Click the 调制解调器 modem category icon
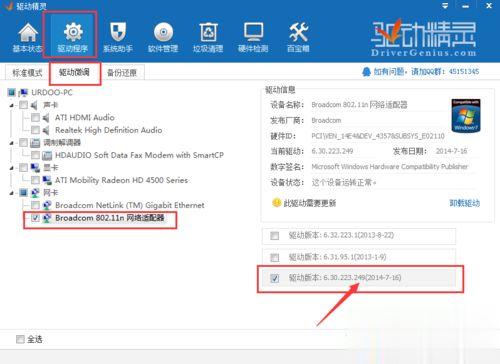This screenshot has height=364, width=500. coord(35,143)
